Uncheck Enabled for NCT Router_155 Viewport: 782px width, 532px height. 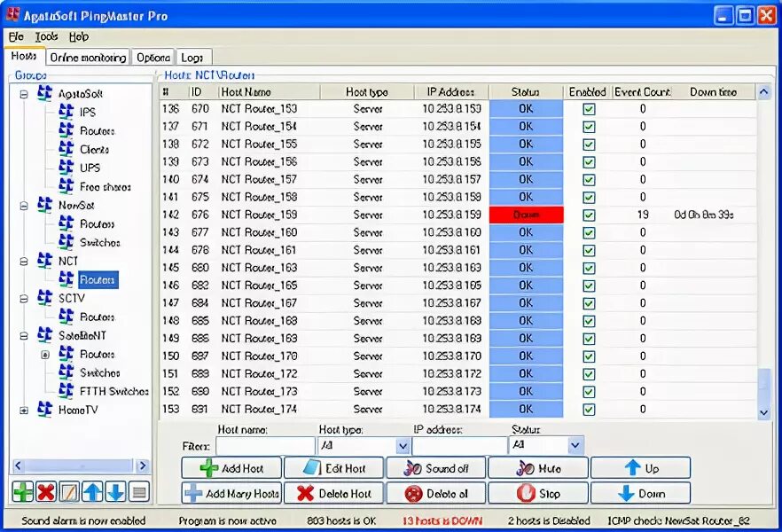(589, 145)
